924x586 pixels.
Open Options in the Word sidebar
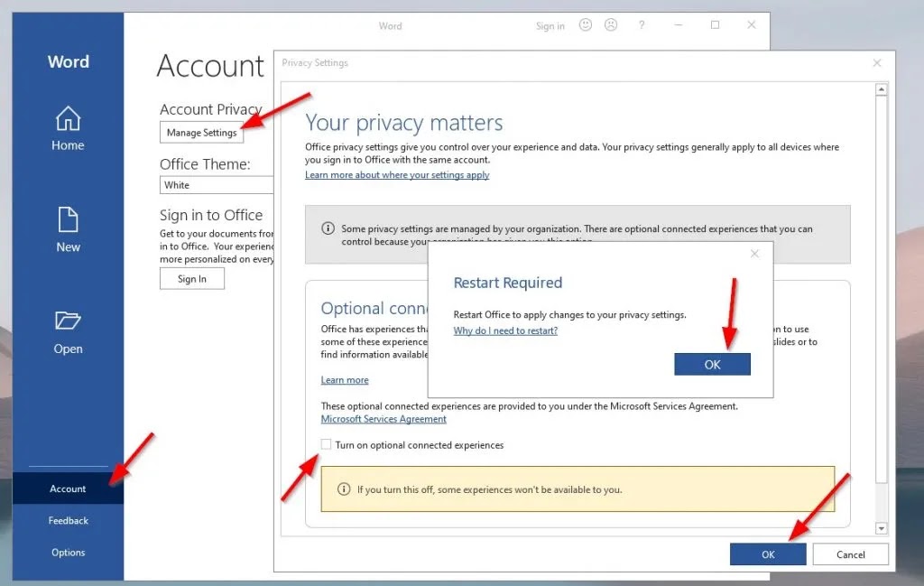[69, 553]
